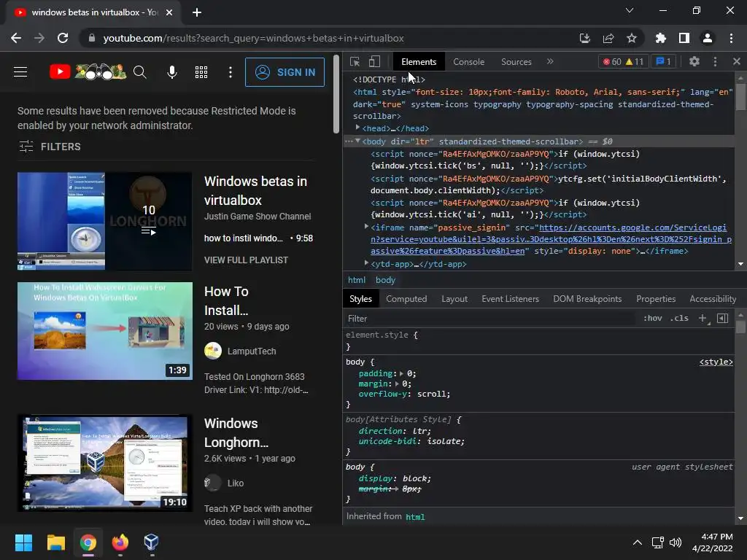
Task: Expand the margin shorthand in body rule
Action: point(396,384)
